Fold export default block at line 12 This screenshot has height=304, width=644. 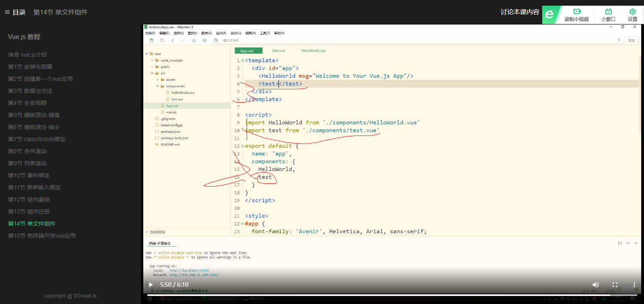click(242, 146)
